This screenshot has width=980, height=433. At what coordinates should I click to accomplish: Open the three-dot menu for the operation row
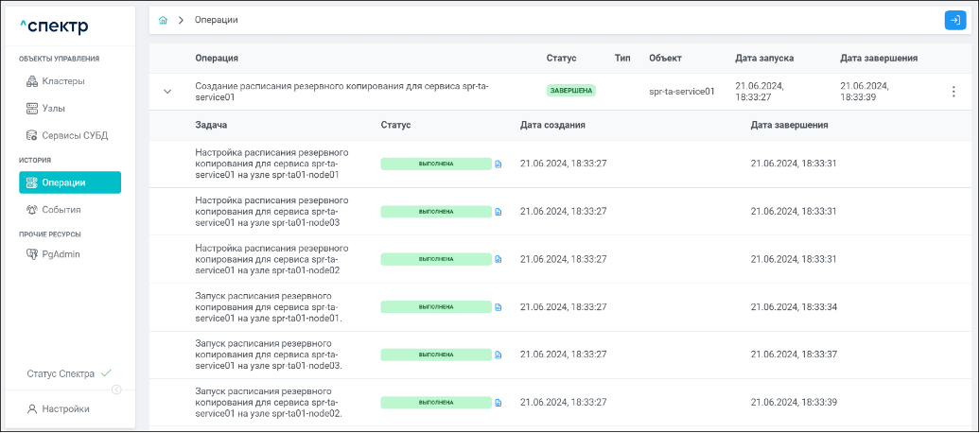(x=953, y=92)
